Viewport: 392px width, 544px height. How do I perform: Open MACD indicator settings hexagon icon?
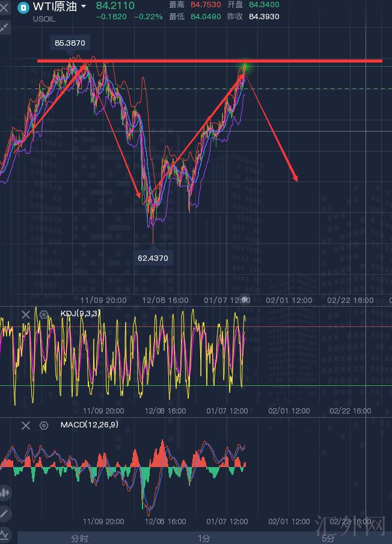click(43, 426)
